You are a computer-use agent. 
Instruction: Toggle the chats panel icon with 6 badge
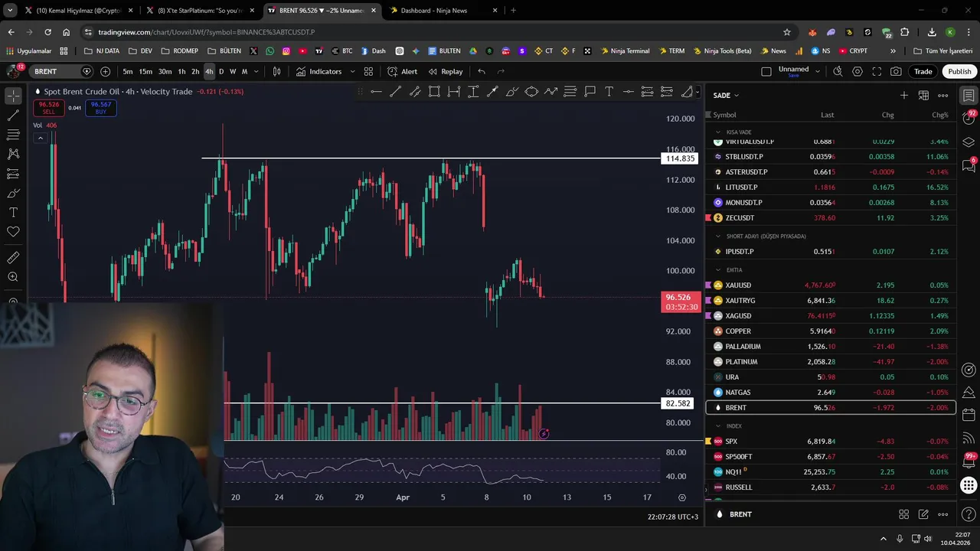969,166
